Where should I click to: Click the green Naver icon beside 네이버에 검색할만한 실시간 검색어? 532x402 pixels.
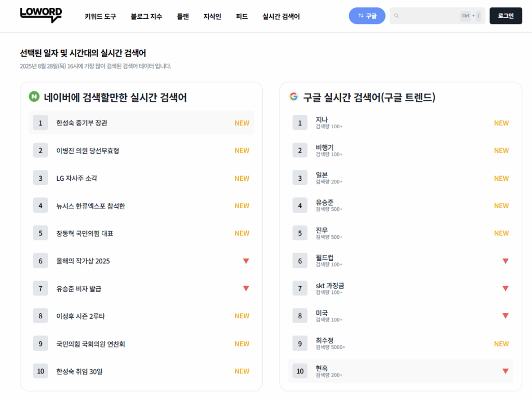tap(34, 95)
